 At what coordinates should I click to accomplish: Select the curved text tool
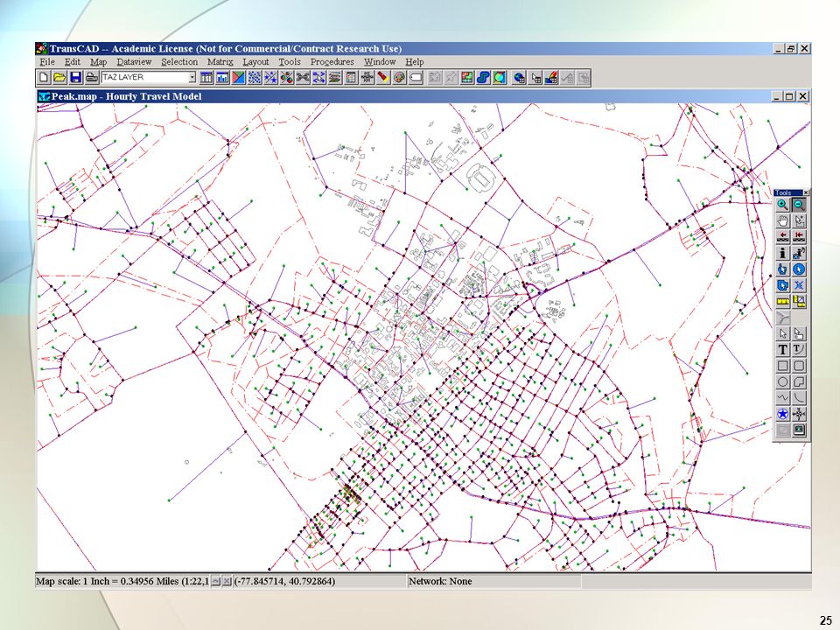pos(799,350)
